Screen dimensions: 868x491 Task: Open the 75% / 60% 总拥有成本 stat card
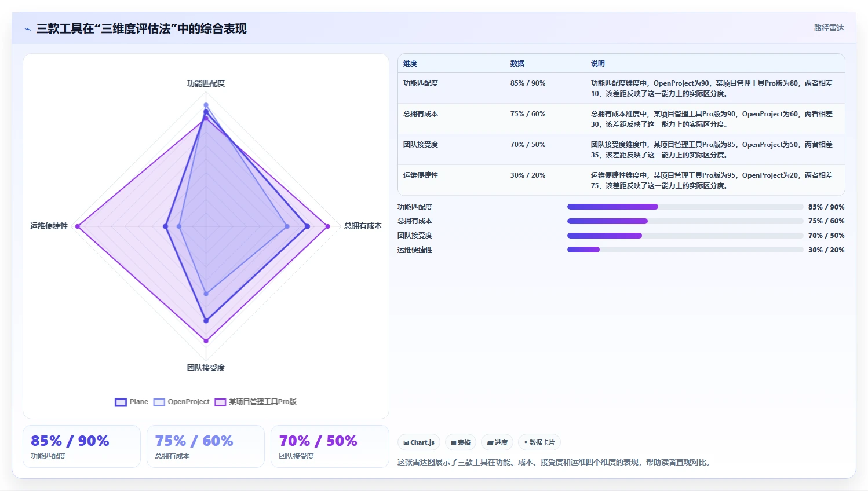pyautogui.click(x=206, y=446)
